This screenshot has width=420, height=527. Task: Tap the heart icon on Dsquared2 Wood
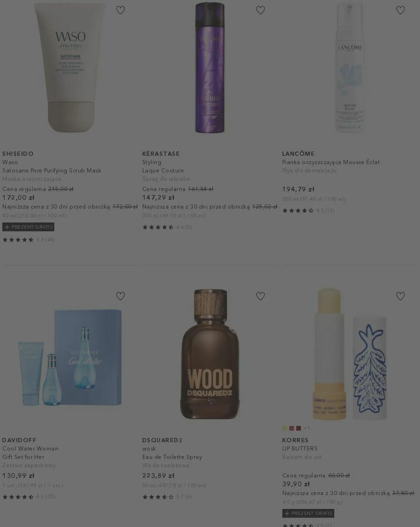[x=260, y=296]
